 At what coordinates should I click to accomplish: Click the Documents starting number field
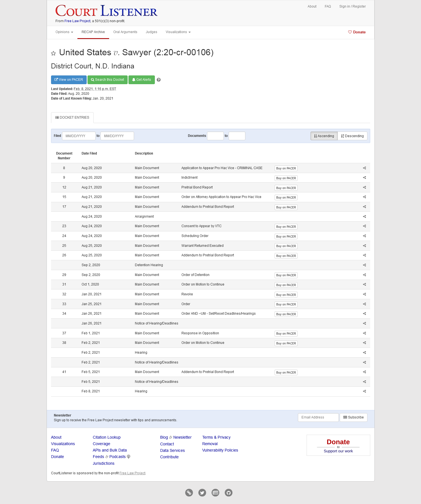tap(215, 136)
